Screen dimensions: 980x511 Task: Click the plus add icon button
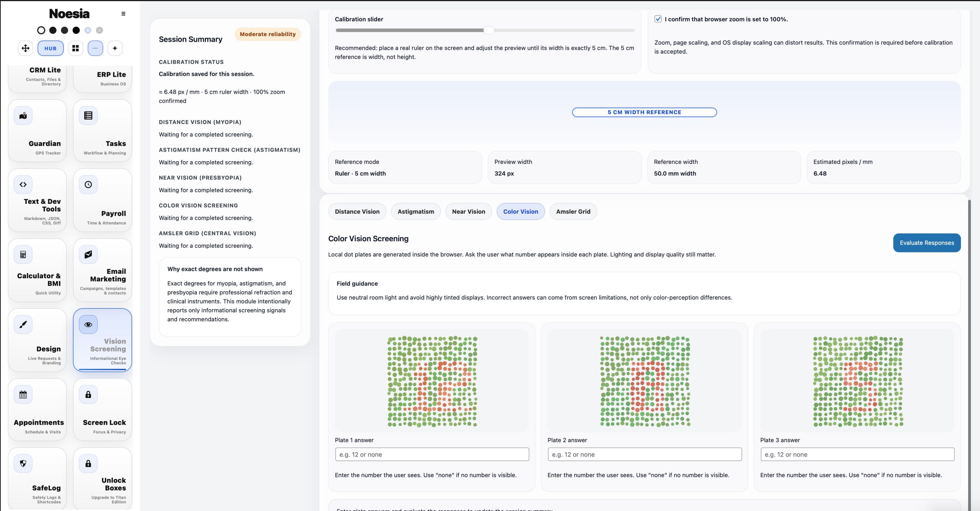point(115,48)
